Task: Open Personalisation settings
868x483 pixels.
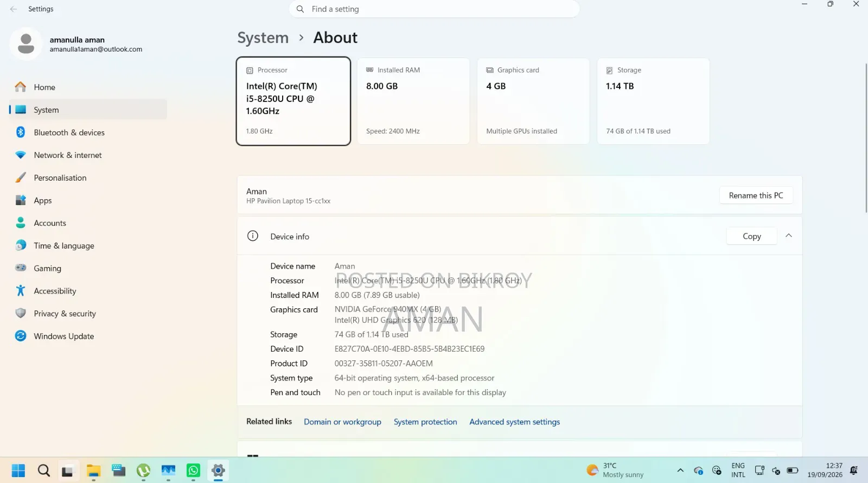Action: pos(88,178)
